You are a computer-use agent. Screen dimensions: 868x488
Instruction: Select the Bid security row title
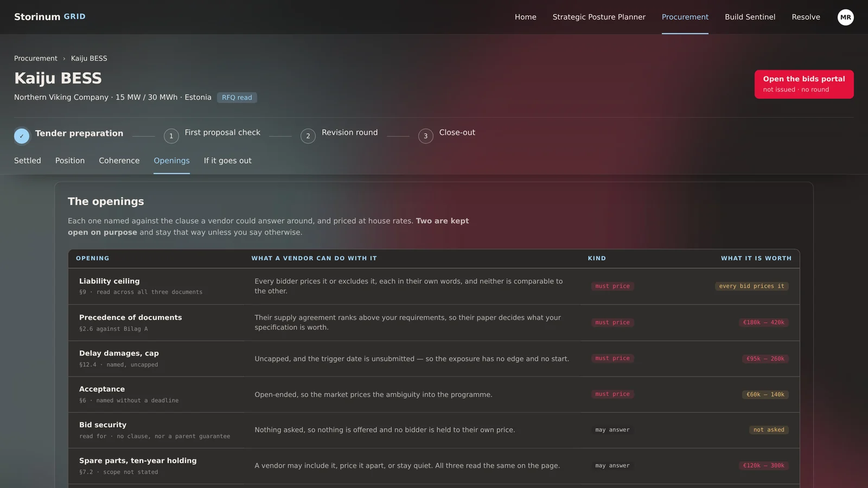[103, 425]
